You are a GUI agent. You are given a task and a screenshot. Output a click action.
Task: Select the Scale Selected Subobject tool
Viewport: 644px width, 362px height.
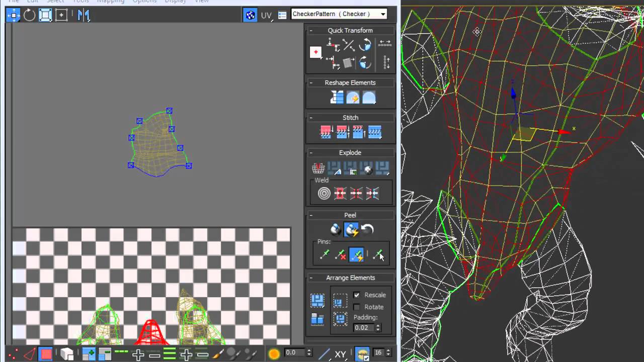(45, 15)
